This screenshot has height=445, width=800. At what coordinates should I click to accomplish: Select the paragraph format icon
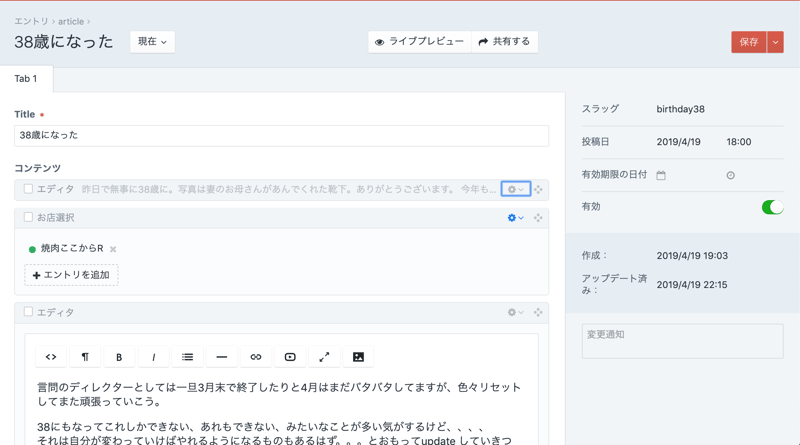85,357
